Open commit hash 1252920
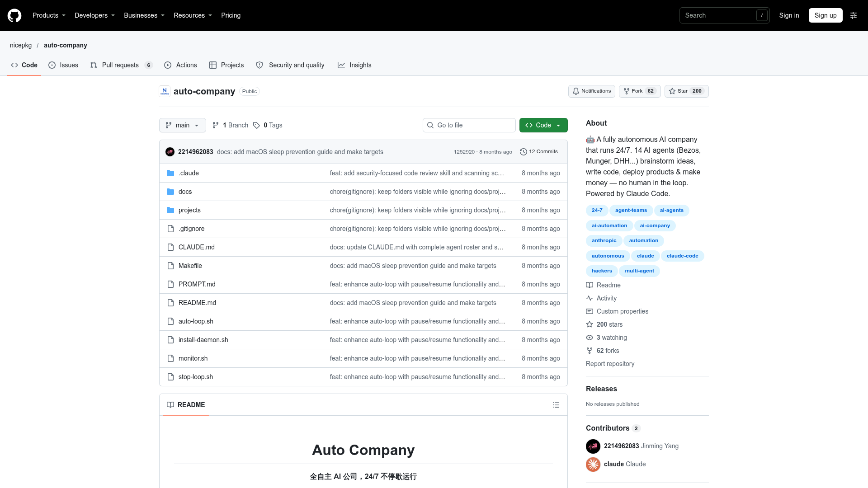 point(464,152)
